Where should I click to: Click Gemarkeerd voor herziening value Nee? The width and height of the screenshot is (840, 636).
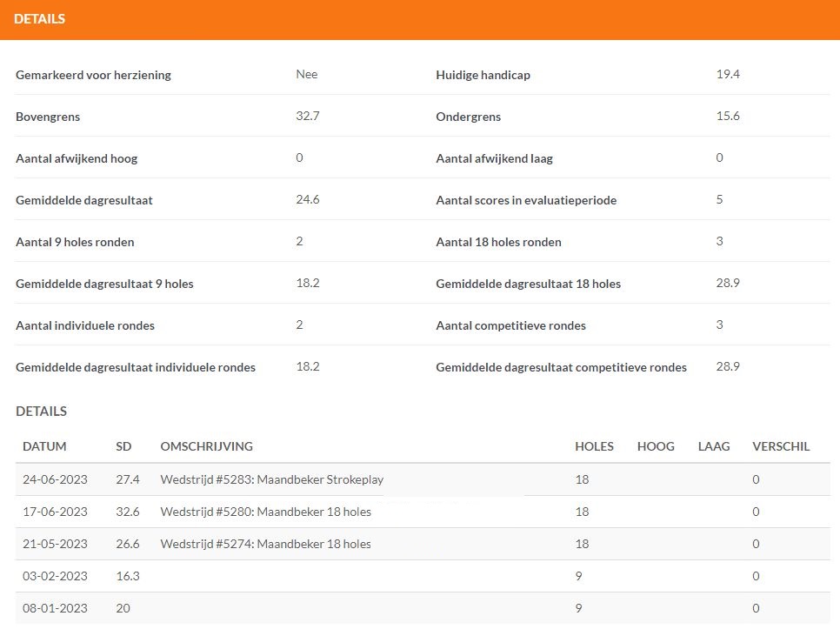[306, 74]
